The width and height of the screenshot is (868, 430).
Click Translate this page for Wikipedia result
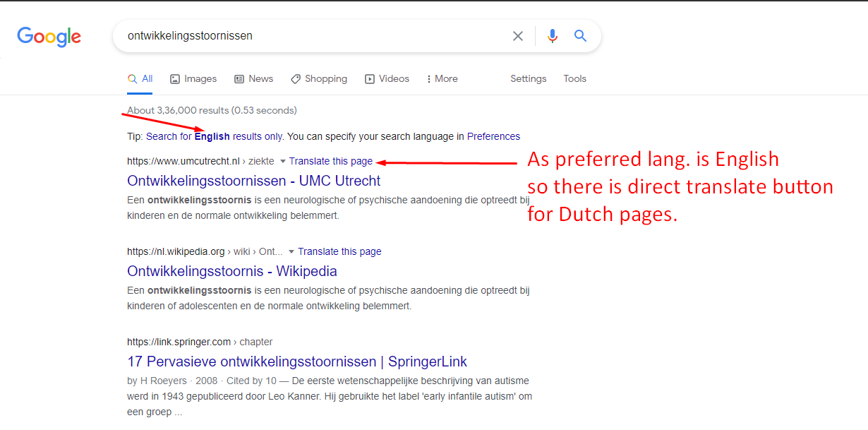(339, 251)
